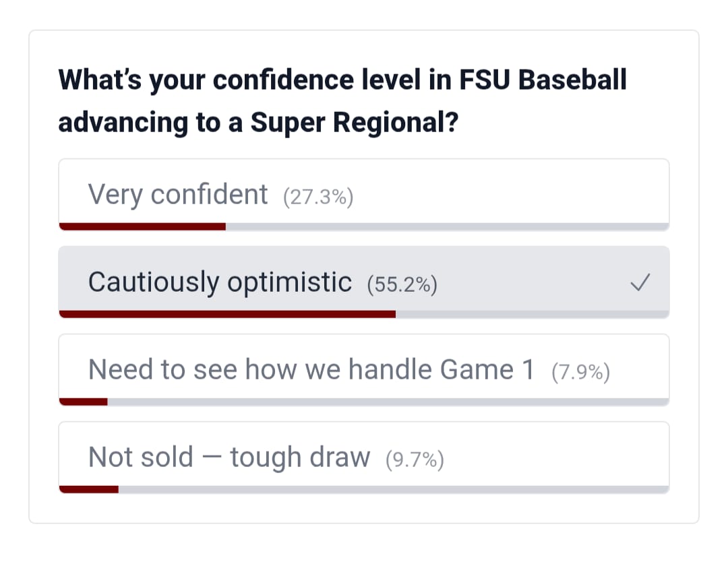The height and width of the screenshot is (562, 728).
Task: Click "FSU Baseball" in the poll title
Action: tap(543, 80)
